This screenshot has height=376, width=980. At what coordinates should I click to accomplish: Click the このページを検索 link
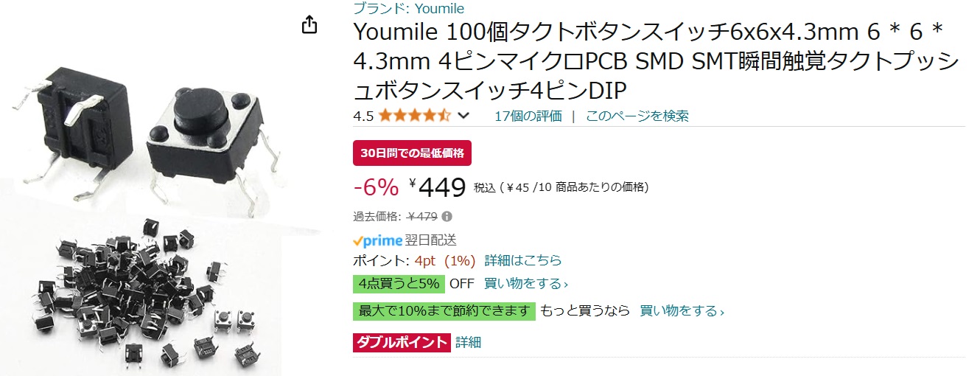click(637, 116)
